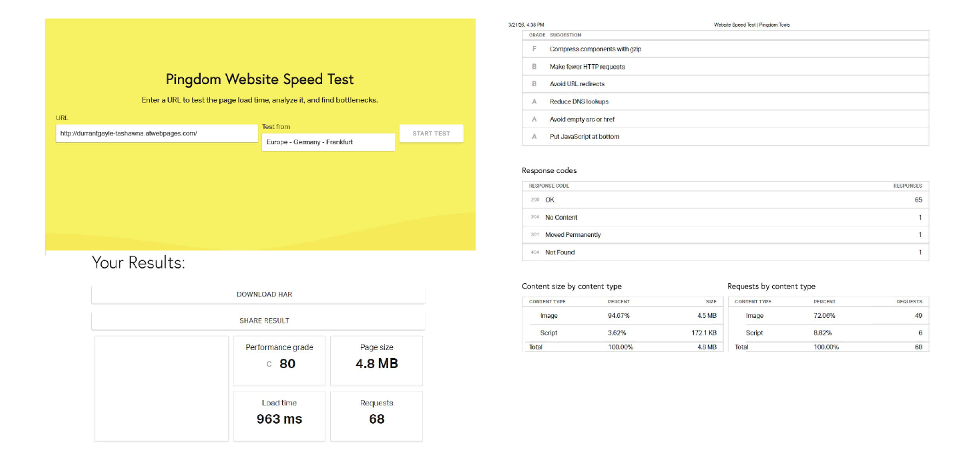Click the 8.82% Script requests percent cell
980x462 pixels.
(822, 333)
